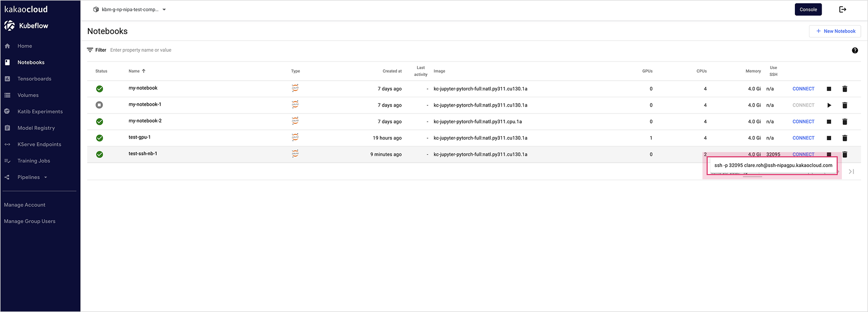Open the my-notebook-1 name
The height and width of the screenshot is (312, 868).
coord(145,104)
